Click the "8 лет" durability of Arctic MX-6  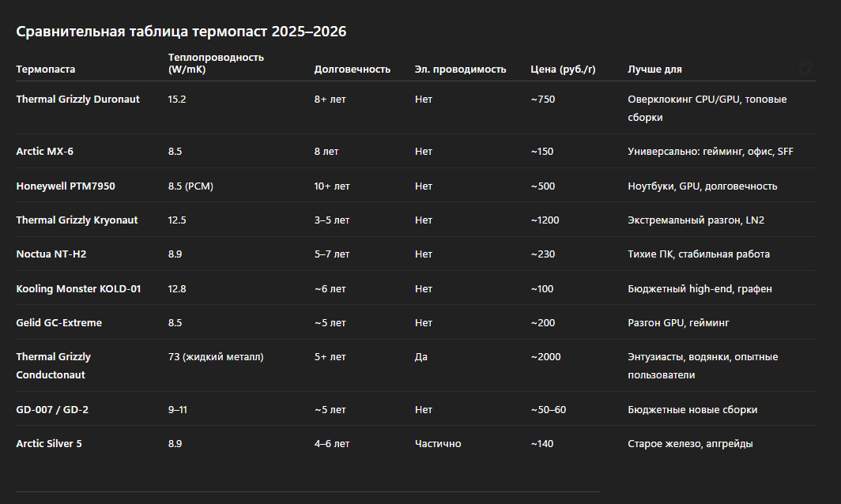coord(326,151)
